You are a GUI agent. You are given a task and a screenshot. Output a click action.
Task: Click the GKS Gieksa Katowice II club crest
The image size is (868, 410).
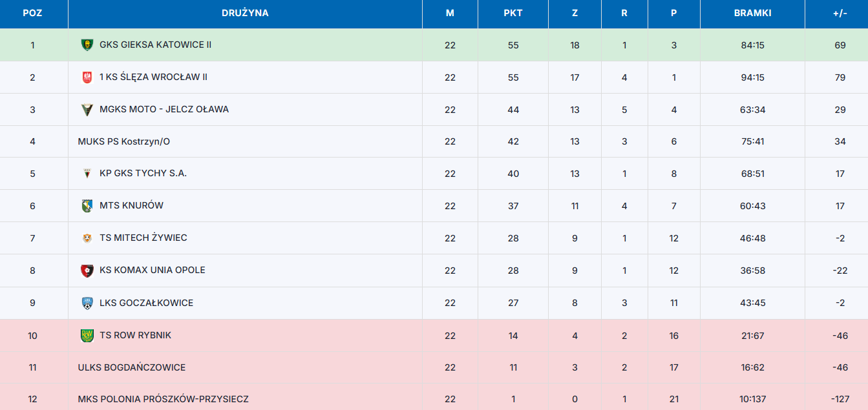point(87,45)
